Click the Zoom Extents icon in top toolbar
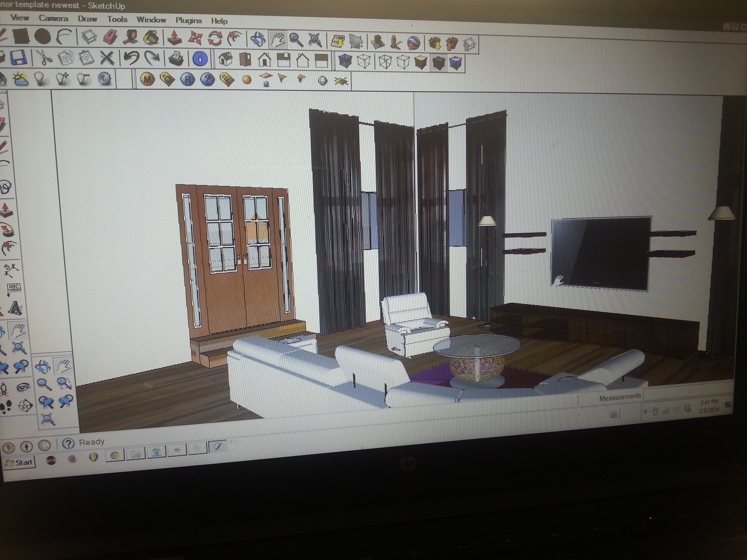This screenshot has width=747, height=560. click(315, 40)
